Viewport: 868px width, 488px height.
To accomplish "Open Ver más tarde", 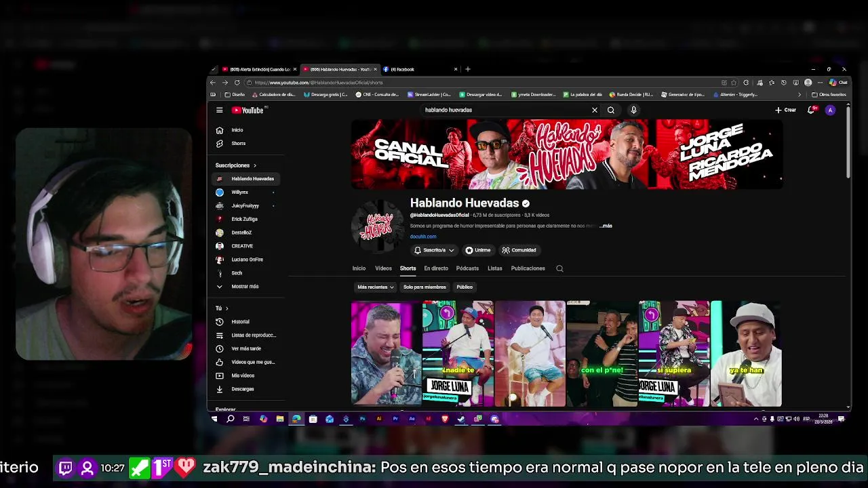I will [x=246, y=348].
